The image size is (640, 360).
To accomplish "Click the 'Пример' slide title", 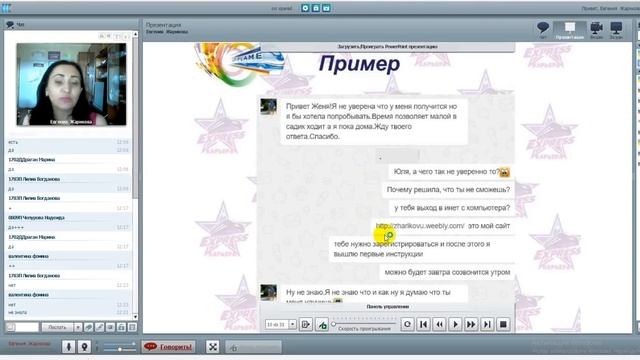I will (x=359, y=64).
